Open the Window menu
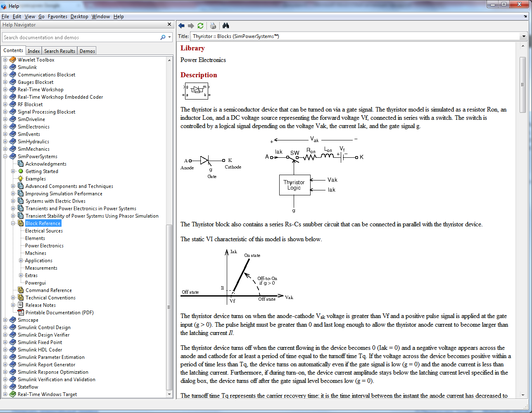 [101, 17]
